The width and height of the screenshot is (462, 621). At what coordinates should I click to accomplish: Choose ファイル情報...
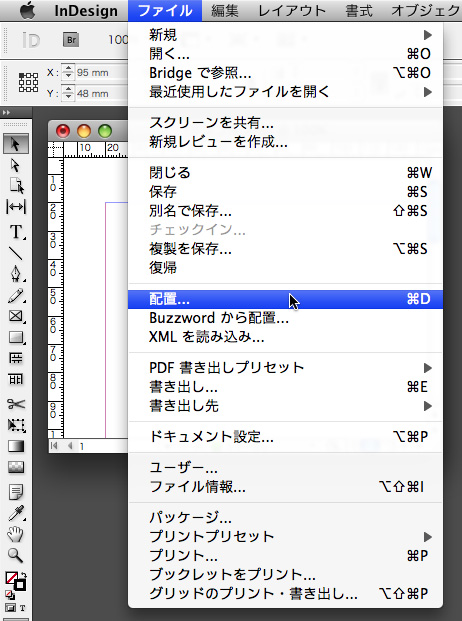point(285,487)
